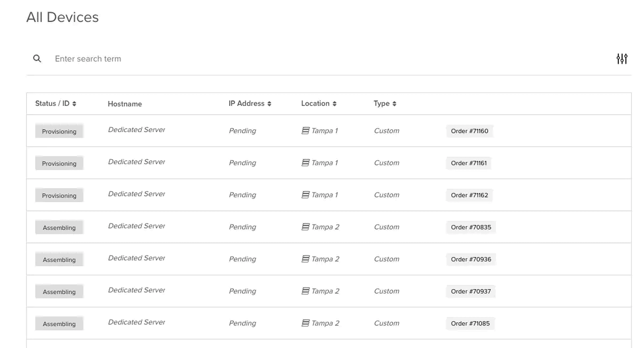Click server icon in Order #71085 row

pos(305,323)
